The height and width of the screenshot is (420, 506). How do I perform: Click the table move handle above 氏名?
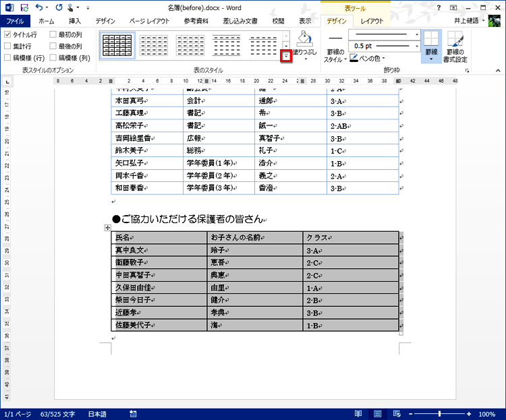[x=108, y=228]
